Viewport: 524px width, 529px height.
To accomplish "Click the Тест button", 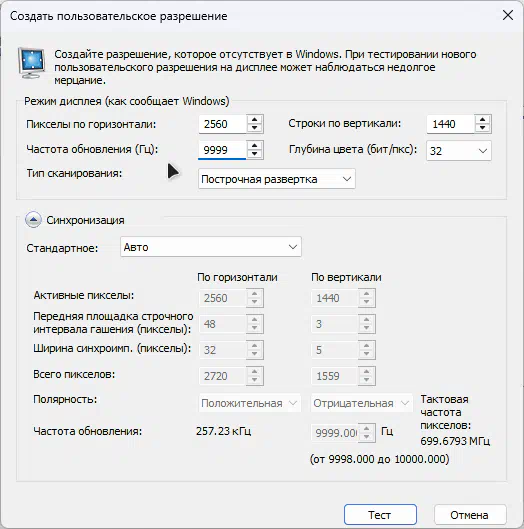I will 380,514.
